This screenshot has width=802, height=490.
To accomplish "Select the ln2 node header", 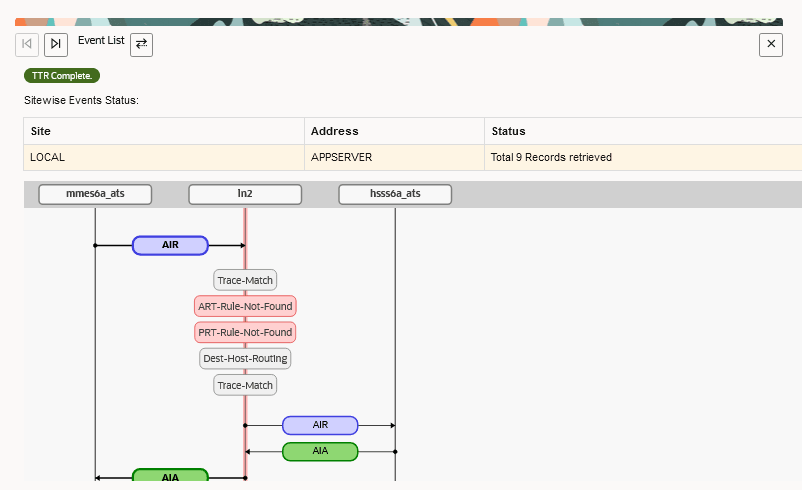I will point(245,194).
